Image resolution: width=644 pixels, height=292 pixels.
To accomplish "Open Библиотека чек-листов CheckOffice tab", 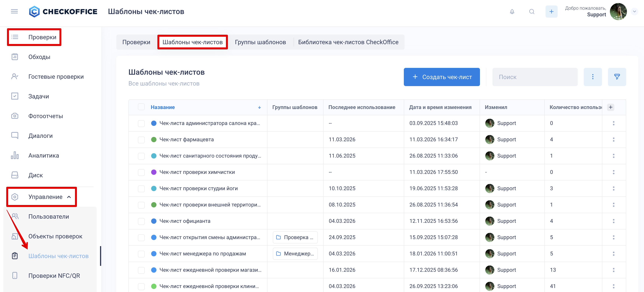I will tap(348, 42).
